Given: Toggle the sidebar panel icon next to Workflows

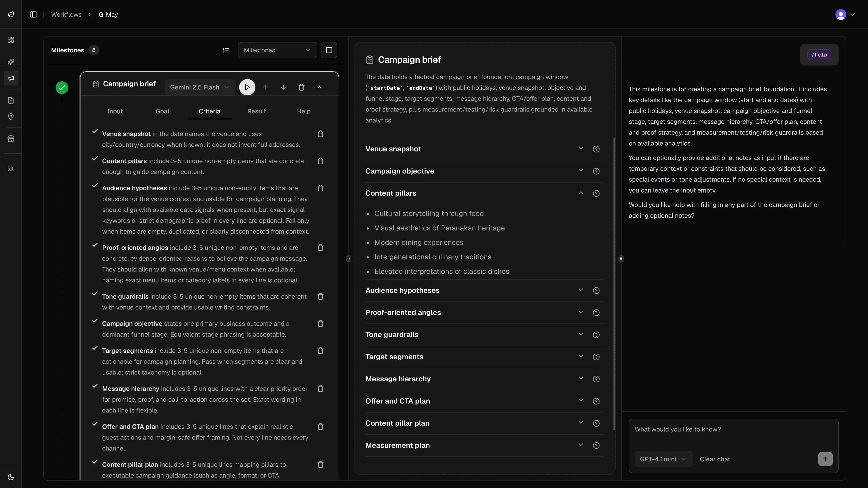Looking at the screenshot, I should pos(33,14).
